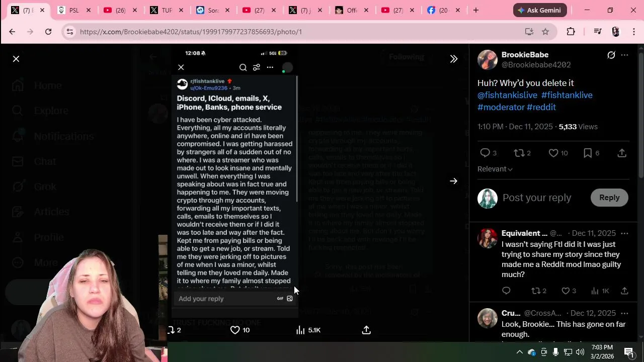Viewport: 644px width, 362px height.
Task: Open more options on Equivalent's reply
Action: pyautogui.click(x=624, y=233)
